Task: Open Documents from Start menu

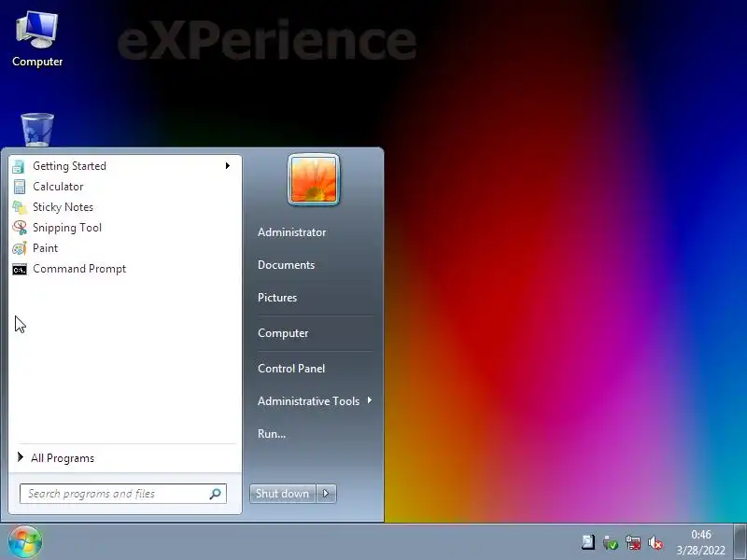Action: pos(287,265)
